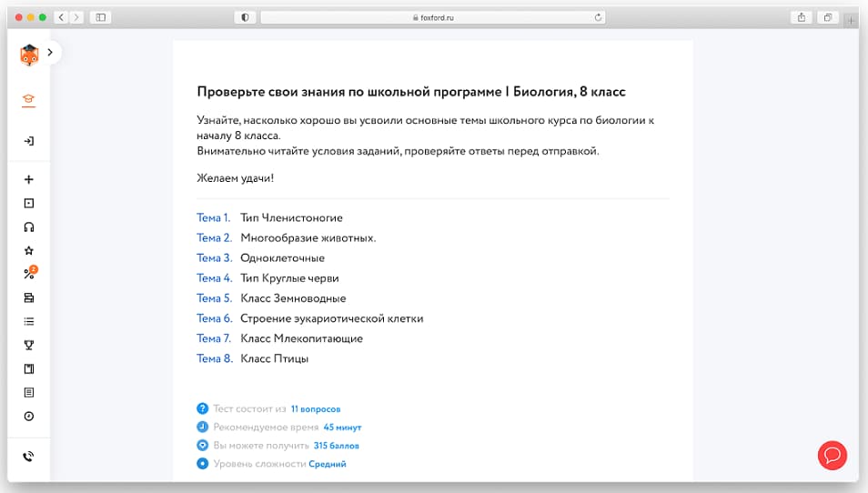Click the trophy icon in sidebar
Image resolution: width=868 pixels, height=493 pixels.
tap(28, 345)
